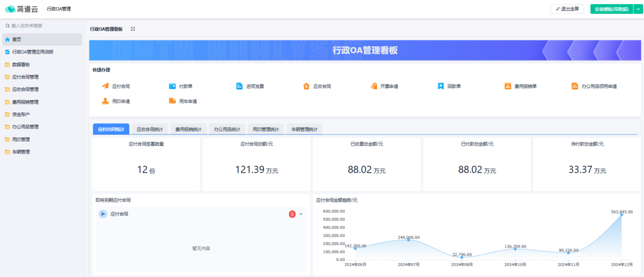Open the 应收合同 house icon
Image resolution: width=644 pixels, height=277 pixels.
306,86
